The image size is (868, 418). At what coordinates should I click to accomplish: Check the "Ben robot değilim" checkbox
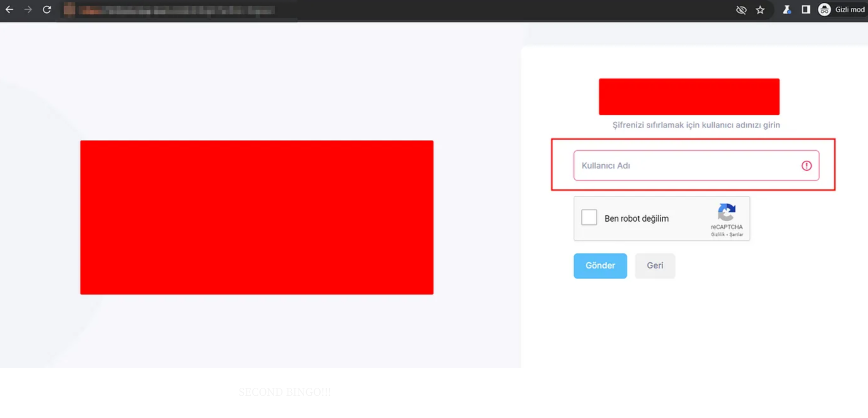coord(589,218)
